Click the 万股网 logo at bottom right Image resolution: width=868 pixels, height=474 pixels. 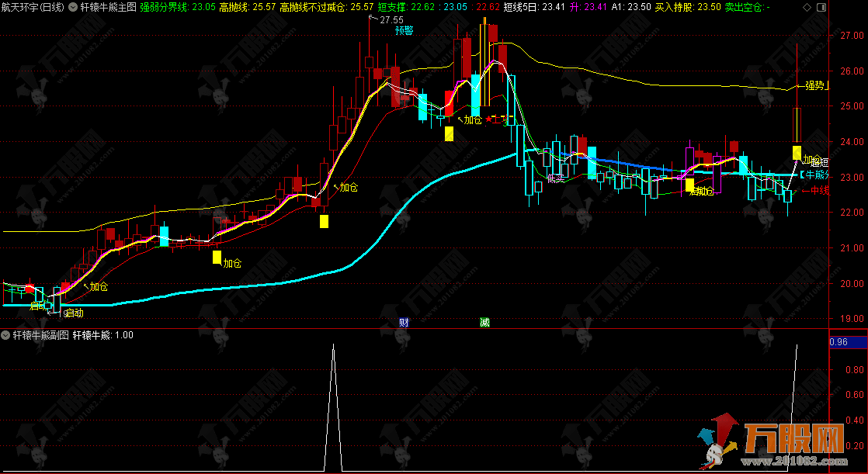pos(784,446)
